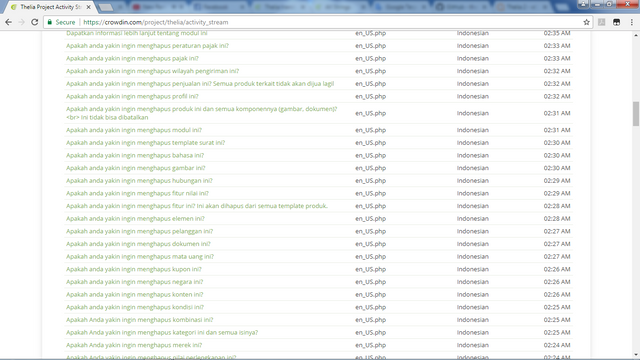Open 'menghapus merek ini?' translation link
This screenshot has width=640, height=360.
click(134, 345)
